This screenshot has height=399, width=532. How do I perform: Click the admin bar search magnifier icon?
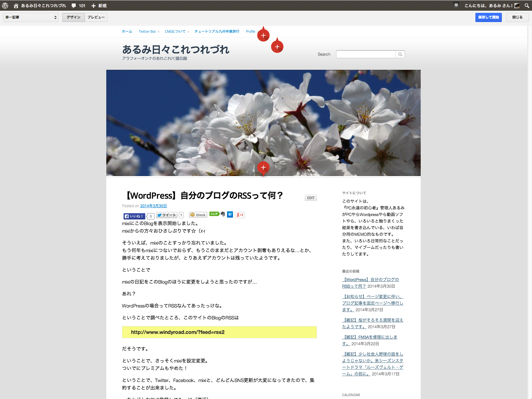pos(527,6)
